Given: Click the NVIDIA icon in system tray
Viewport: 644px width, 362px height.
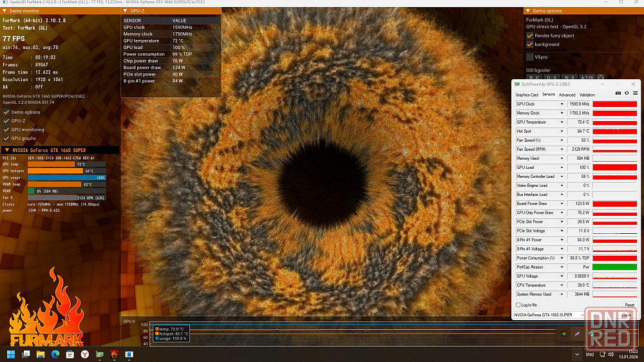Looking at the screenshot, I should click(563, 334).
